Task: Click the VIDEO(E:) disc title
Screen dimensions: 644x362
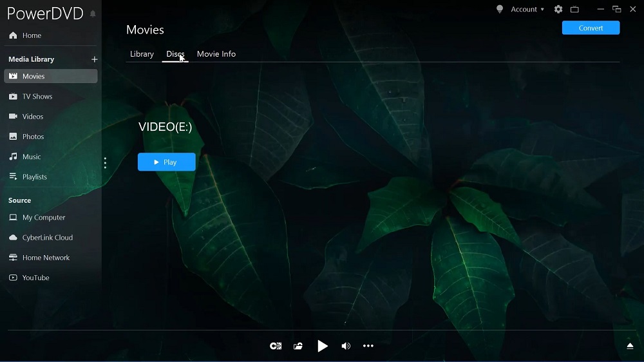Action: click(165, 127)
